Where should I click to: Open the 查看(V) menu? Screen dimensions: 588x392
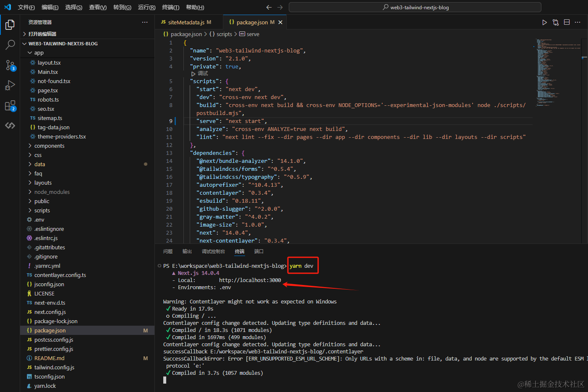(98, 7)
